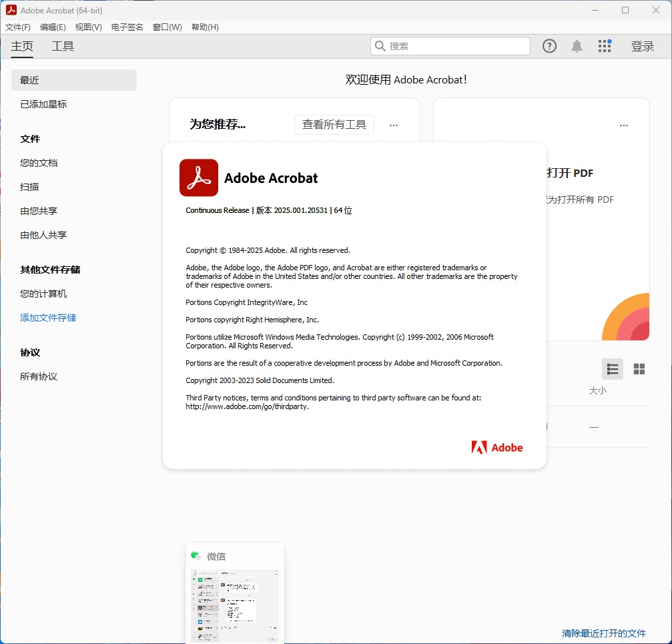Click the 微信 window preview thumbnail
Screen dimensions: 672x644
(x=234, y=605)
